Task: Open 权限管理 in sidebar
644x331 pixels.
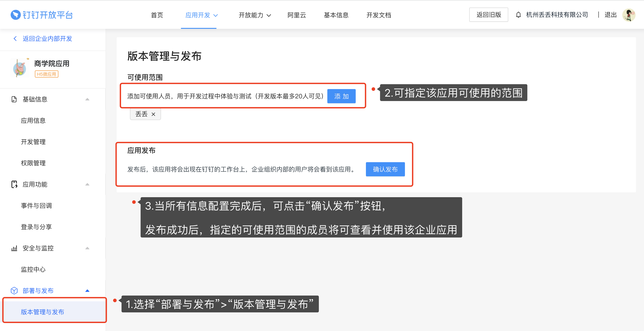Action: (33, 163)
